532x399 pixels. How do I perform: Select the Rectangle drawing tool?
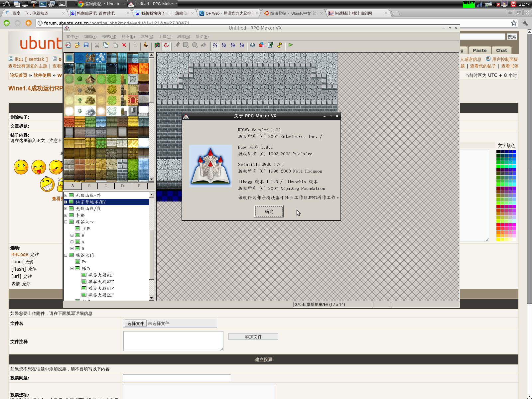point(186,45)
